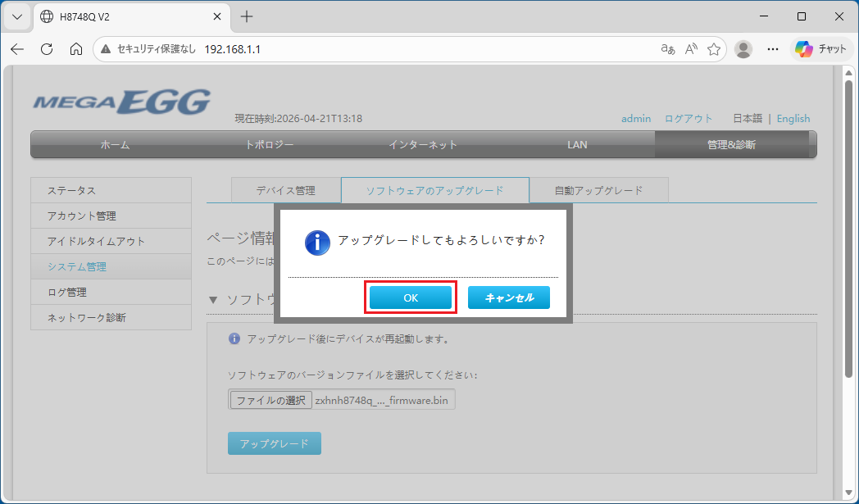Open a new browser tab
Viewport: 859px width, 504px height.
click(x=247, y=17)
